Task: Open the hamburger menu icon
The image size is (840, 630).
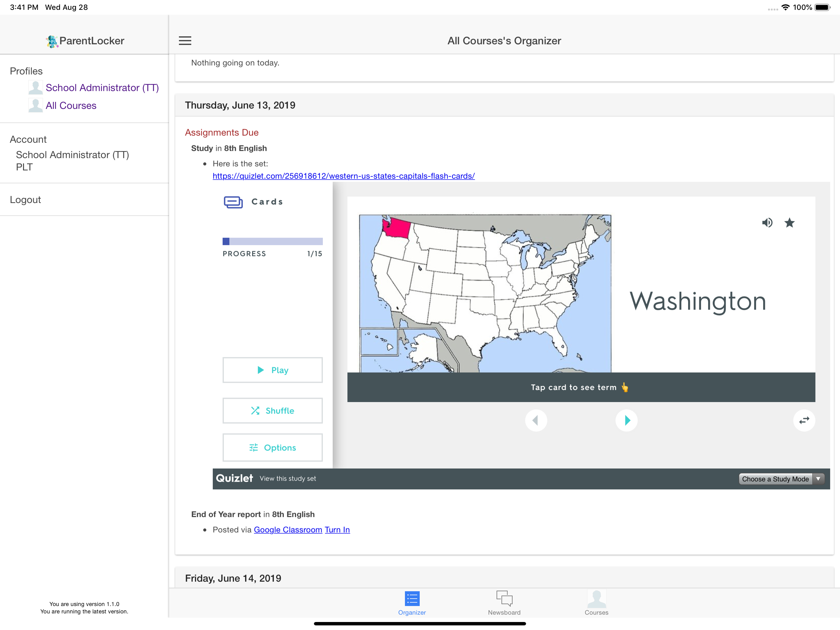Action: (x=185, y=41)
